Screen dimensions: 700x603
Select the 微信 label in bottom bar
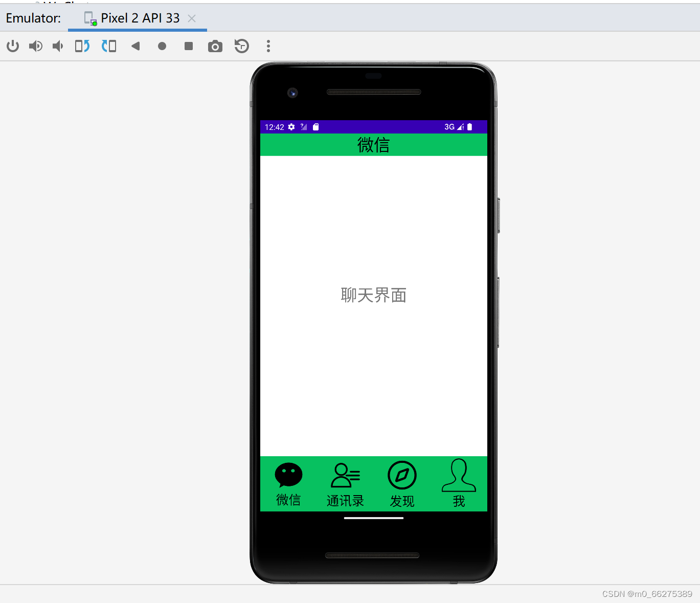tap(289, 500)
